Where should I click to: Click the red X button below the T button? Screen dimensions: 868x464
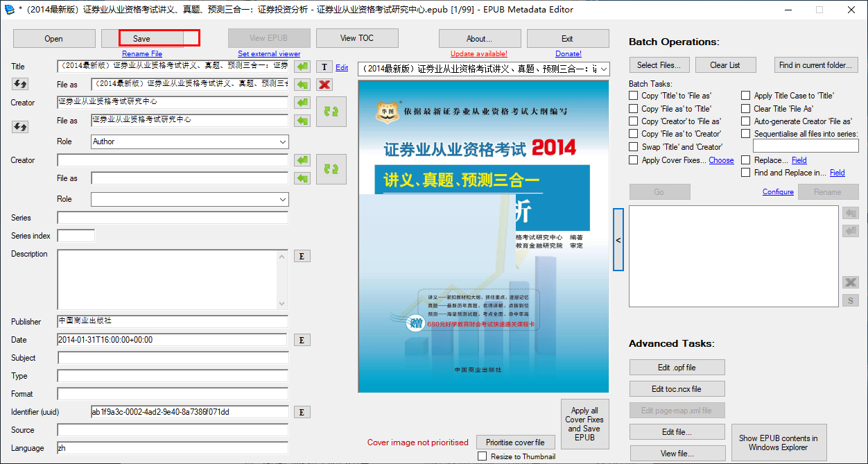(x=324, y=85)
